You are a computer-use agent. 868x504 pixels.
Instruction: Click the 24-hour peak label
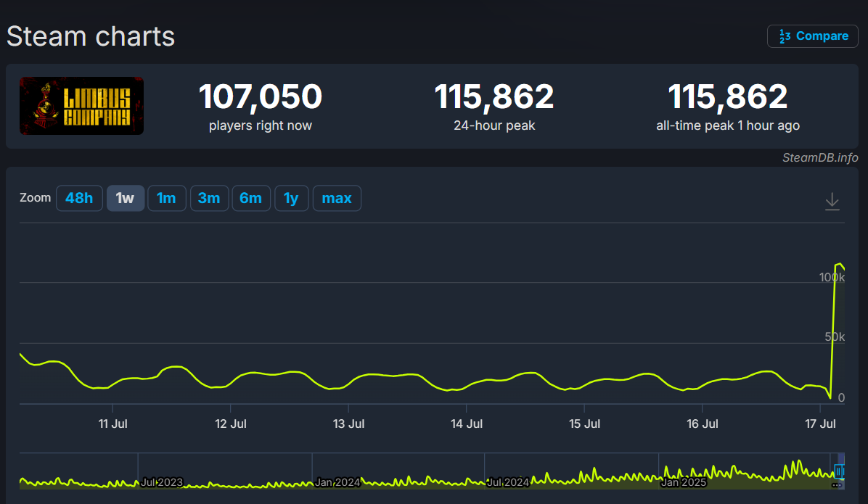(x=494, y=125)
